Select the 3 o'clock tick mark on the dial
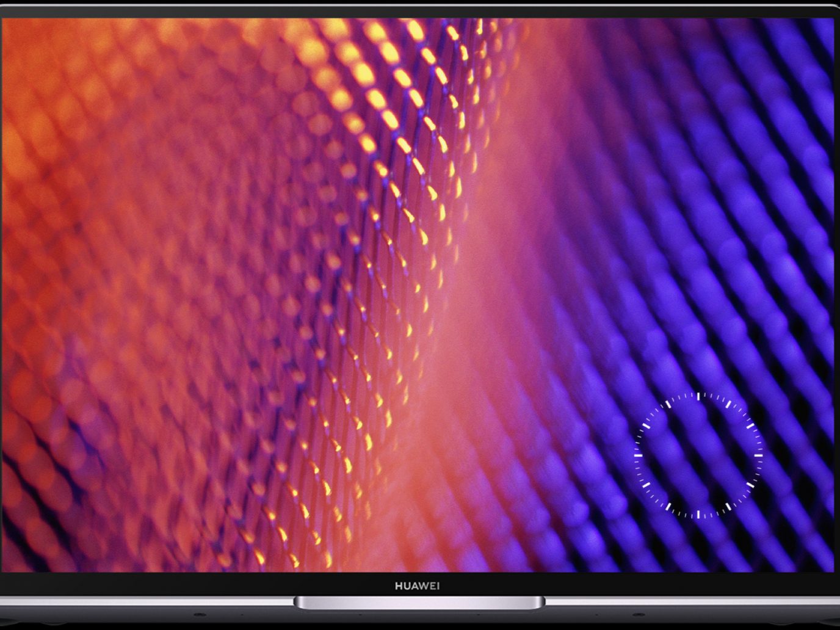The image size is (840, 630). click(758, 455)
